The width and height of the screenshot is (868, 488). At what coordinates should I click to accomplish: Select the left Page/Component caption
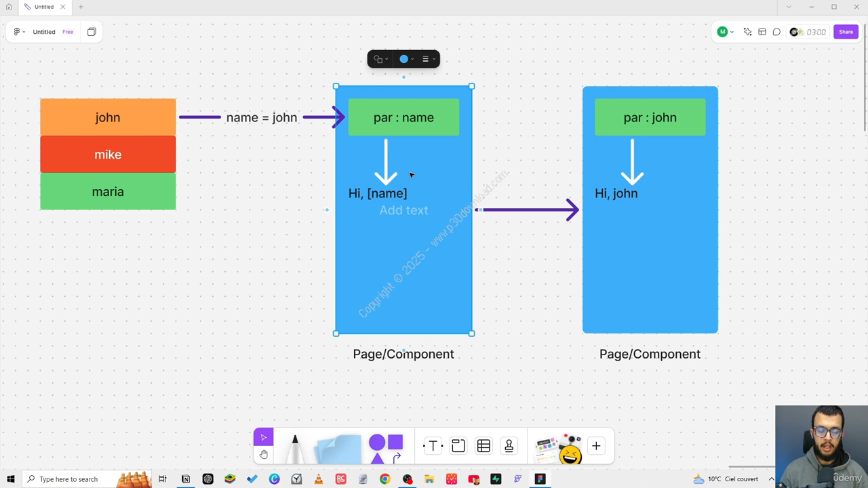pos(403,354)
